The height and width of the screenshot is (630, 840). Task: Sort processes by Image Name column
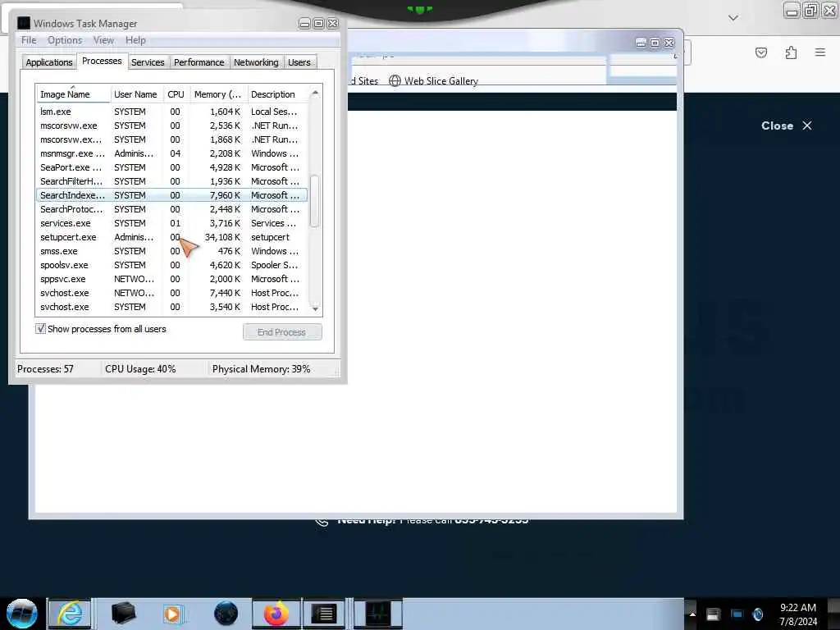click(73, 94)
